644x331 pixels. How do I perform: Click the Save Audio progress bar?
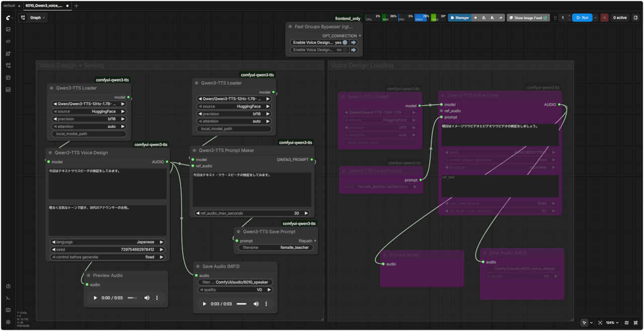242,304
